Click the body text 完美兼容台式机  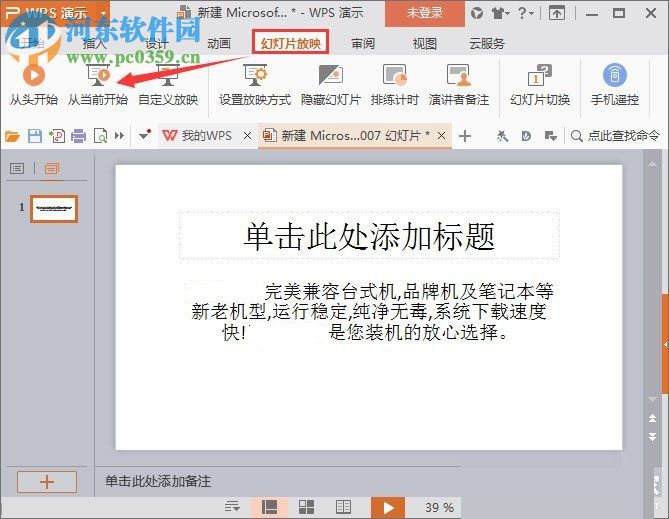pyautogui.click(x=370, y=312)
